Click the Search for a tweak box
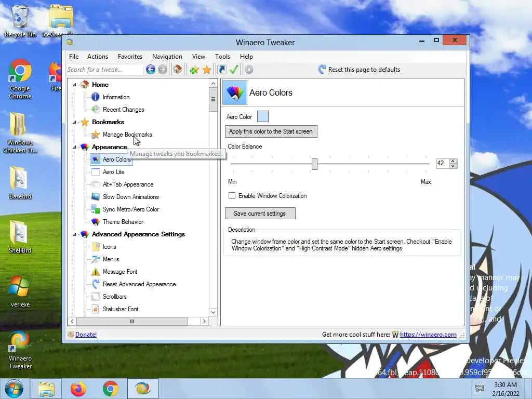 click(x=104, y=70)
